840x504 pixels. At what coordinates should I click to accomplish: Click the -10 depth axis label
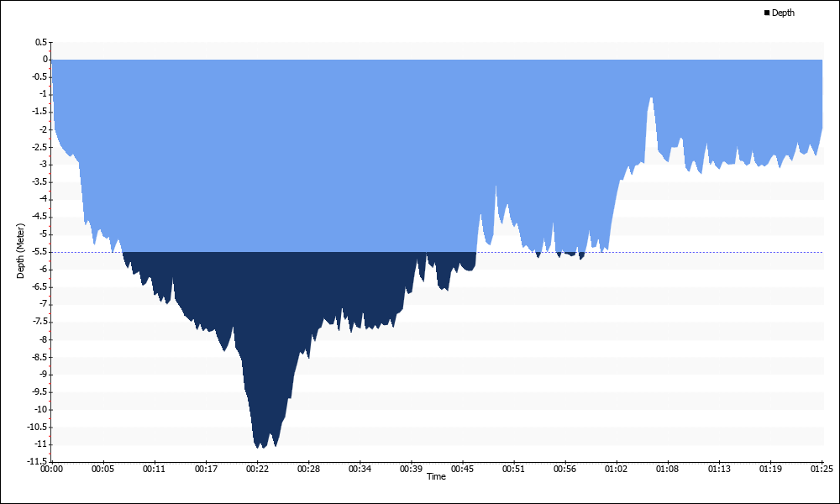point(41,409)
